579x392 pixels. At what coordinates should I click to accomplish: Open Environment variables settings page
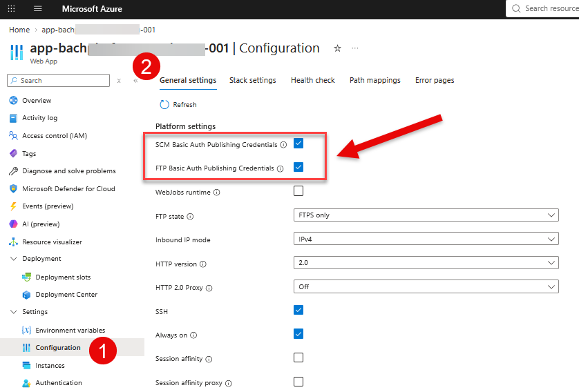70,331
